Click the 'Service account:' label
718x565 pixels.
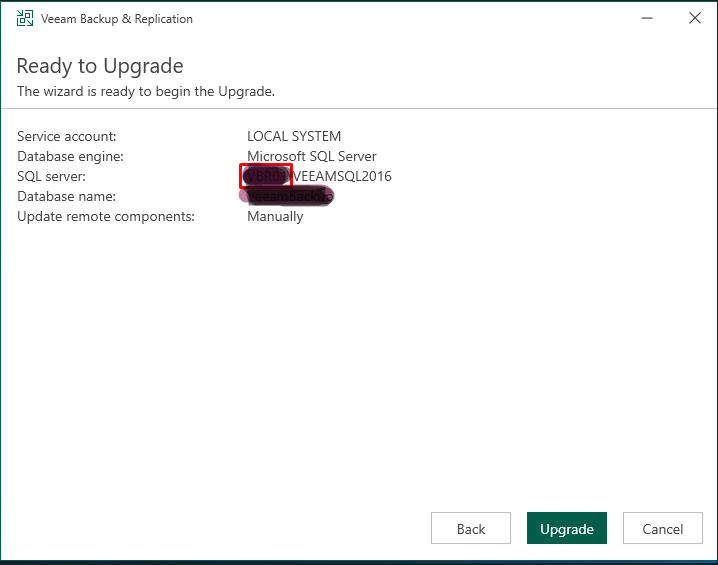pyautogui.click(x=67, y=136)
